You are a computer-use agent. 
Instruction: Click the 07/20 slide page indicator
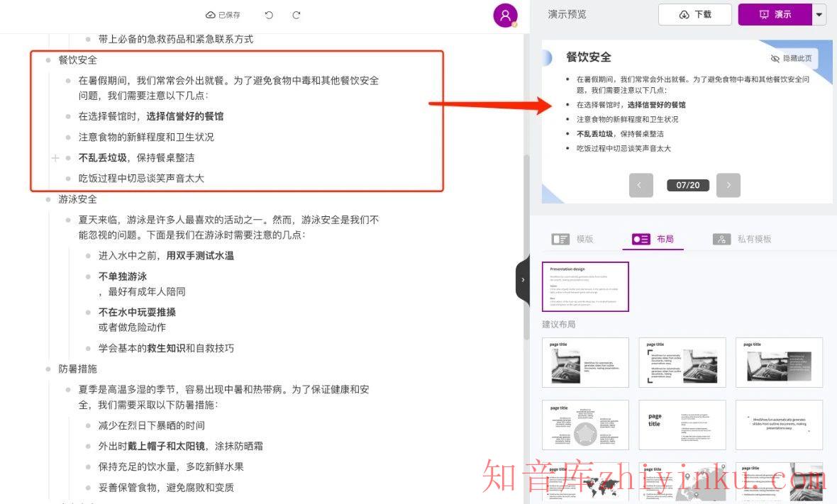click(687, 185)
